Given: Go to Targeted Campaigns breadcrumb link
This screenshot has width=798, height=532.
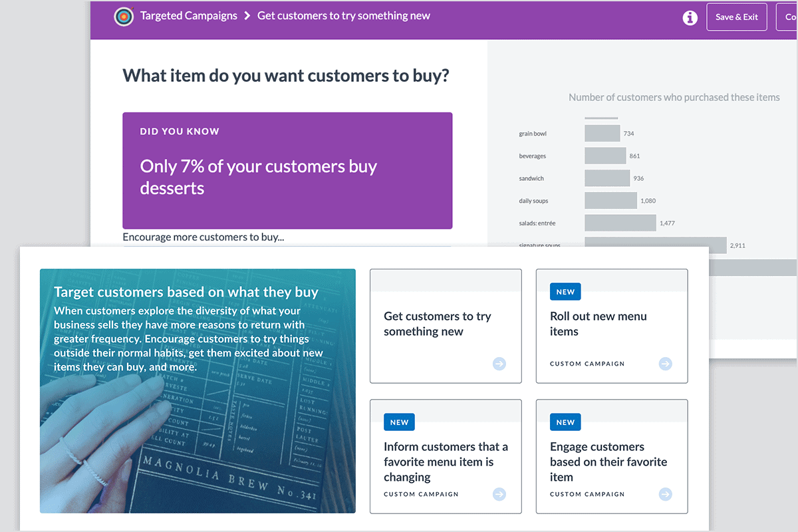Looking at the screenshot, I should [189, 16].
